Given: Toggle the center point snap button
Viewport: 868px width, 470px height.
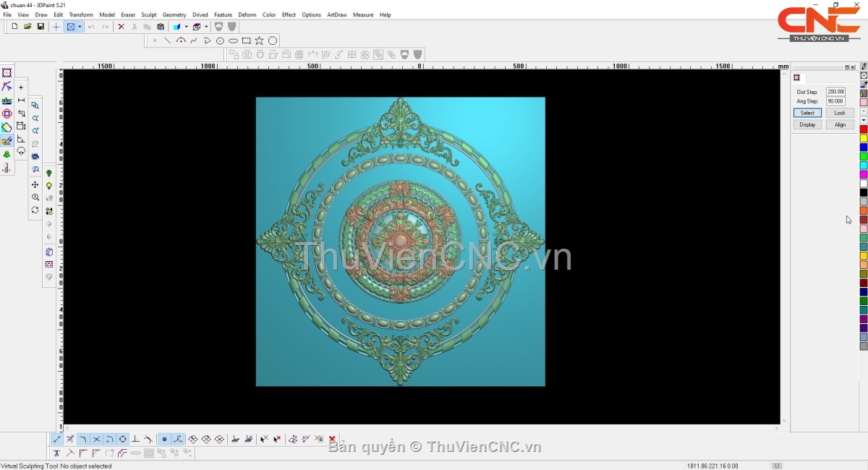Looking at the screenshot, I should tap(122, 439).
